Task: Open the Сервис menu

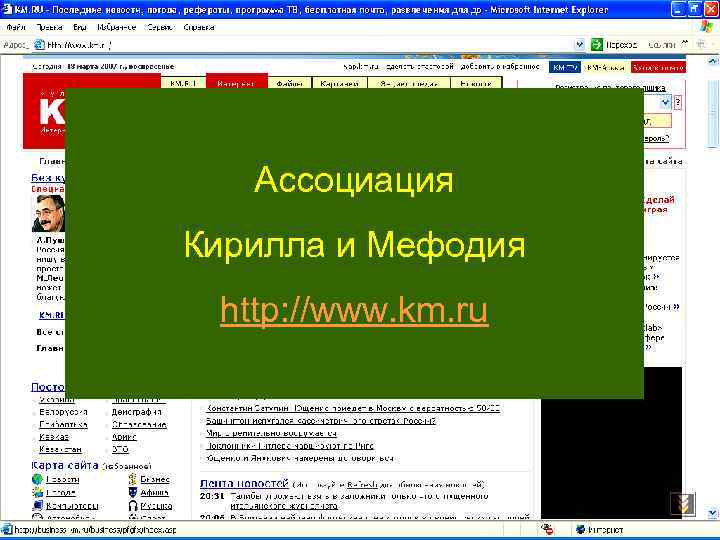Action: click(160, 28)
